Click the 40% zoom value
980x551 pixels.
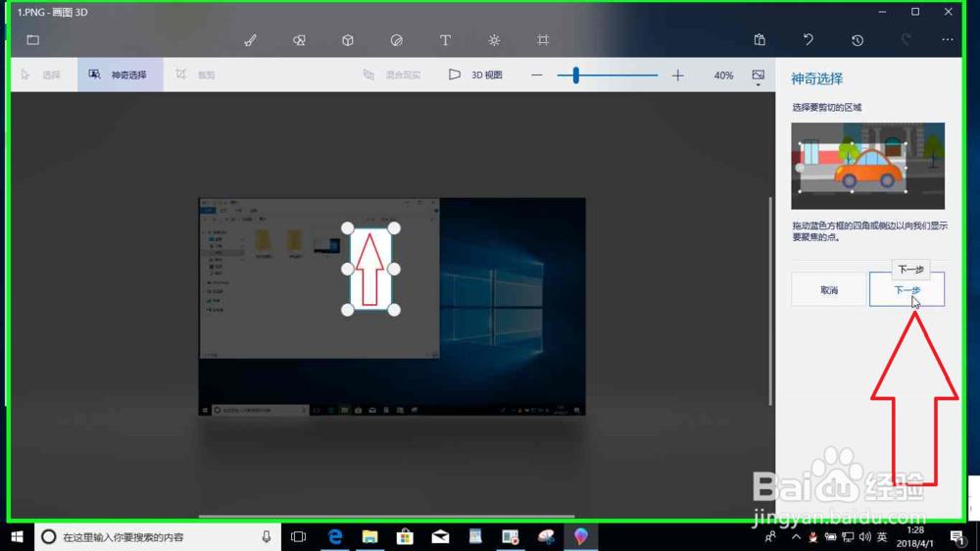pyautogui.click(x=723, y=75)
